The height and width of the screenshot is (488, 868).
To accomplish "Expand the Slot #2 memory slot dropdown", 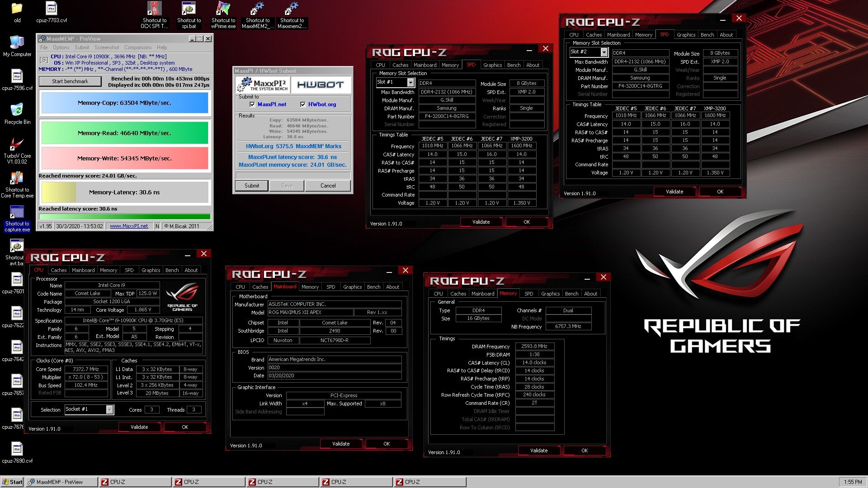I will pyautogui.click(x=604, y=52).
